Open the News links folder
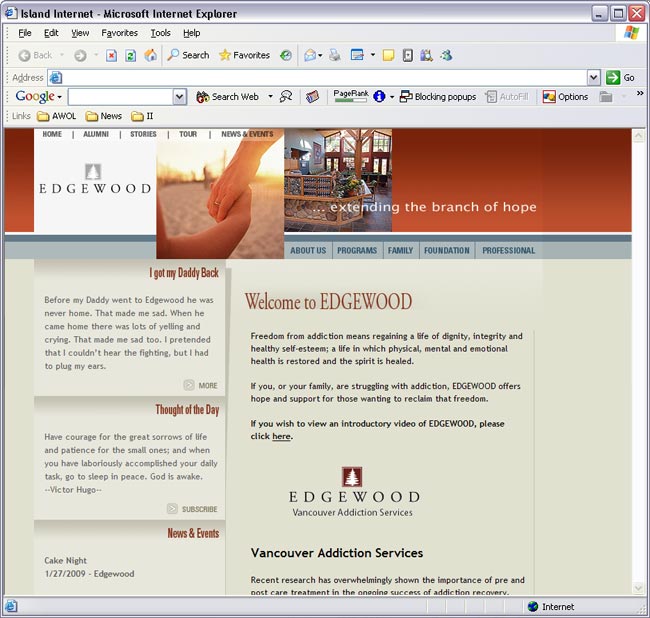The height and width of the screenshot is (618, 650). pos(104,116)
